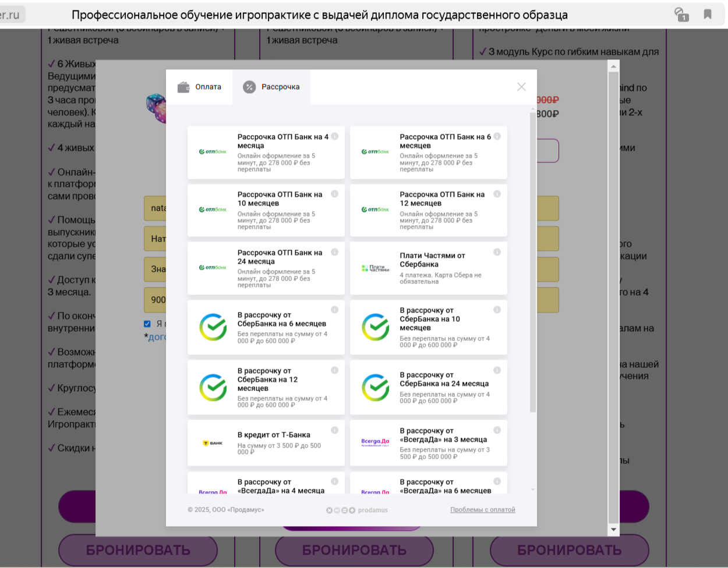Select Рассрочка ОТП Банк на 10 месяцев
728x568 pixels.
(266, 210)
